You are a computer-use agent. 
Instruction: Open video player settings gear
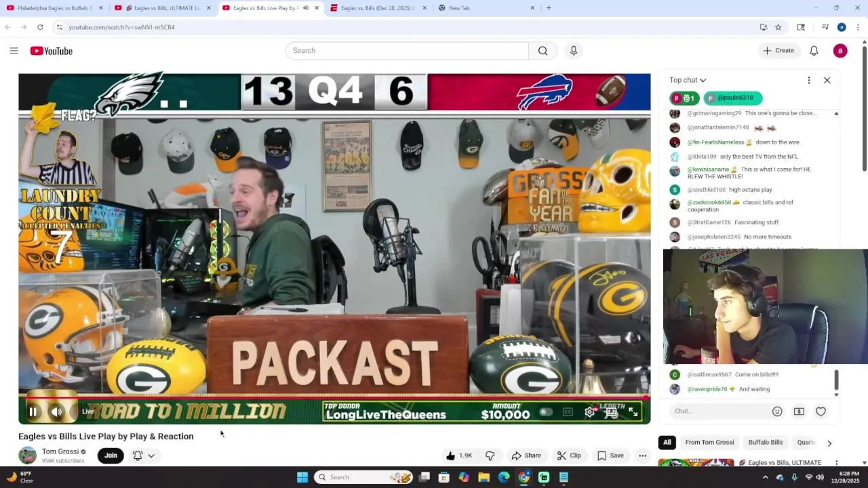pyautogui.click(x=590, y=411)
